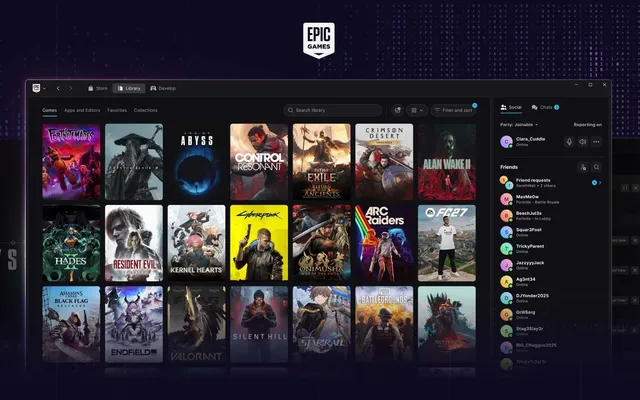The width and height of the screenshot is (640, 400).
Task: Open the Hades II game tile
Action: tap(71, 243)
